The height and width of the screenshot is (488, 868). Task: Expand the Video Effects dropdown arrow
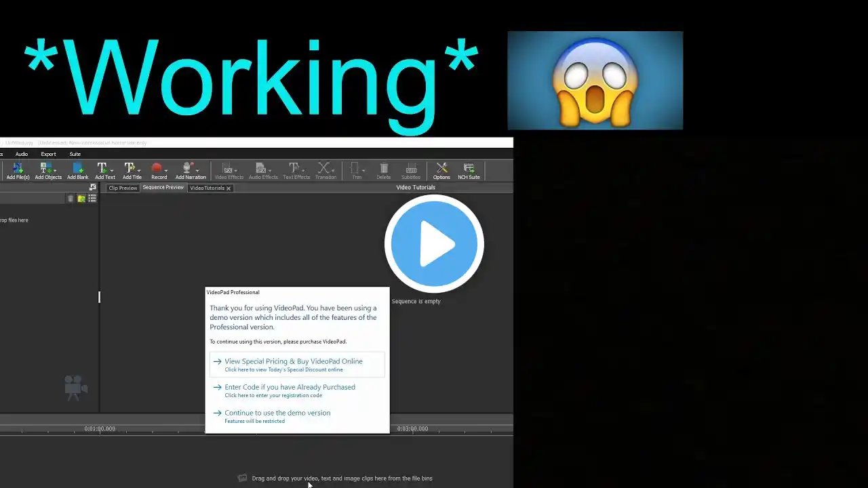click(237, 170)
